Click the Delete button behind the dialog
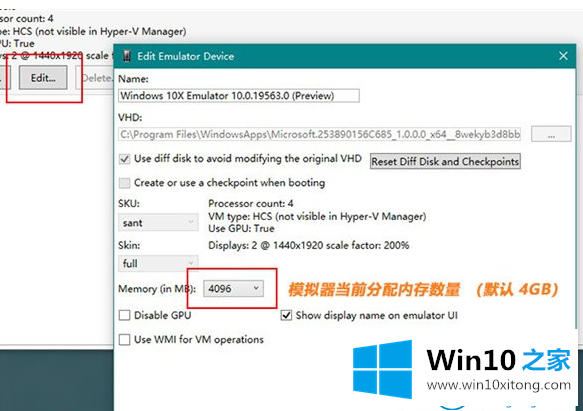Viewport: 583px width, 411px height. 95,78
